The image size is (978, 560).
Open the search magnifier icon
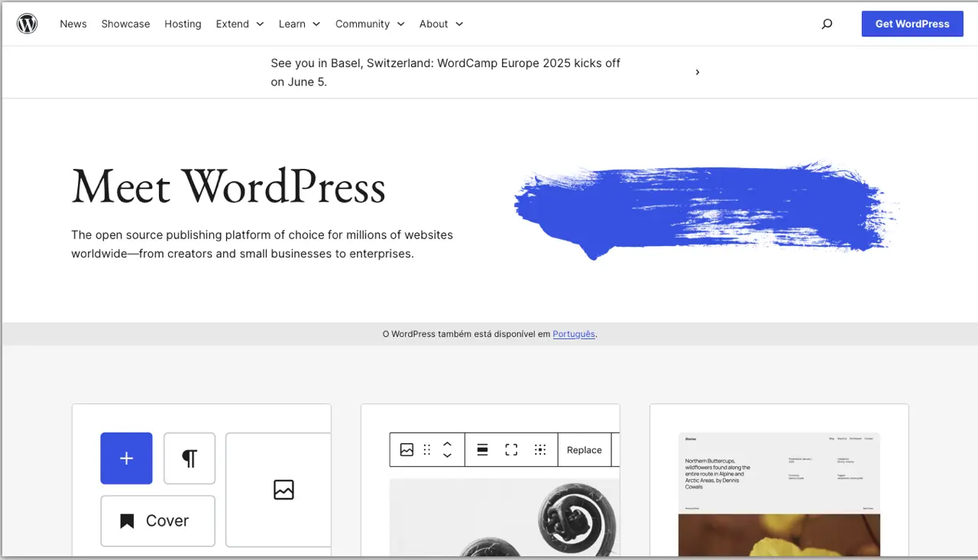pyautogui.click(x=827, y=24)
